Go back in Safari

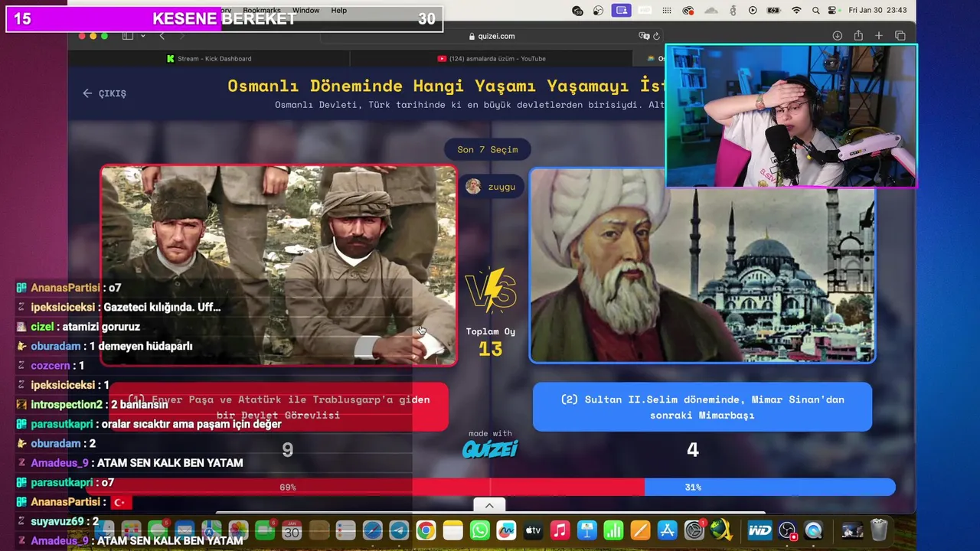[162, 36]
